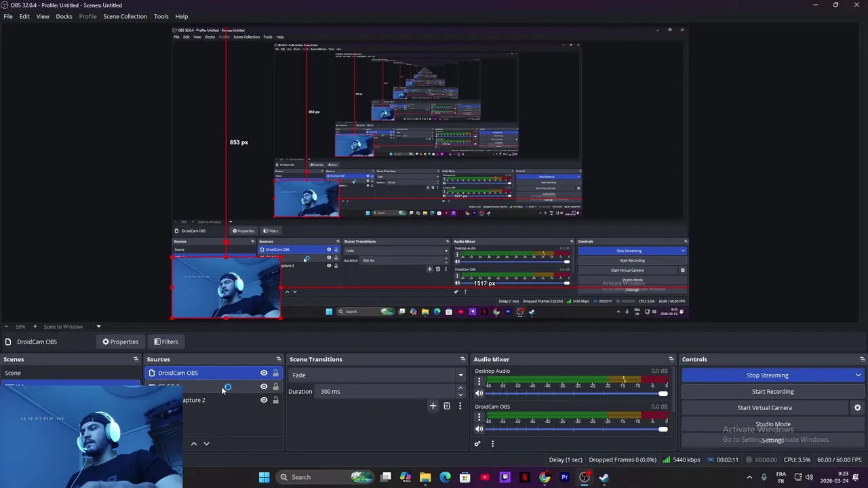Viewport: 868px width, 488px height.
Task: Undock the Controls panel
Action: point(862,359)
